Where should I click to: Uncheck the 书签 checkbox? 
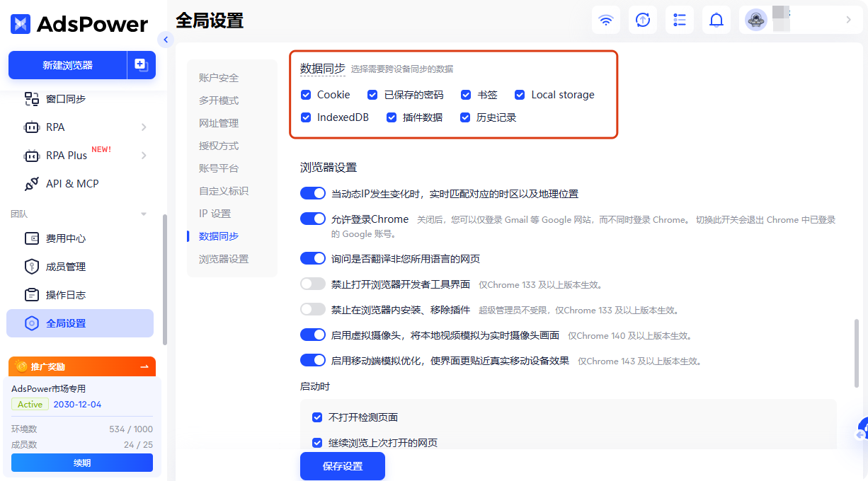[466, 95]
